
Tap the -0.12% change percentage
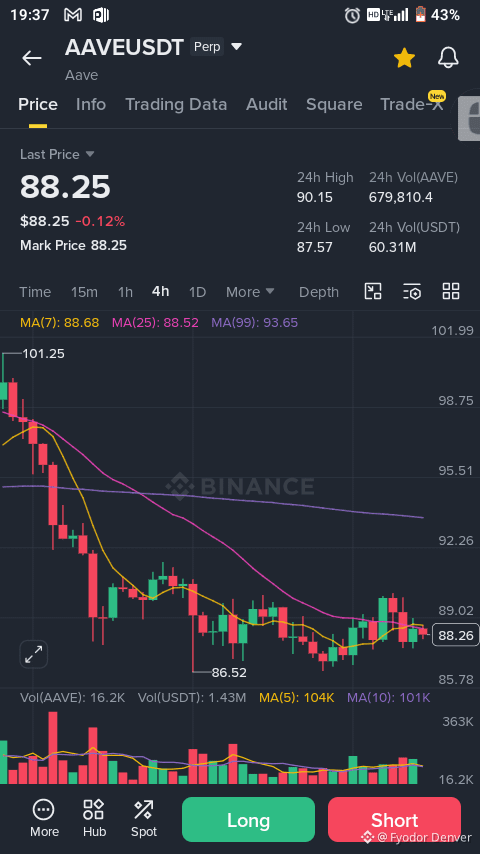100,221
